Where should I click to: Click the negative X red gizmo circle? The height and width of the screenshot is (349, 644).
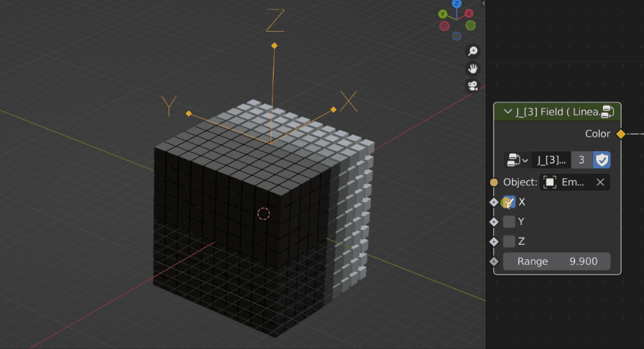pos(444,26)
